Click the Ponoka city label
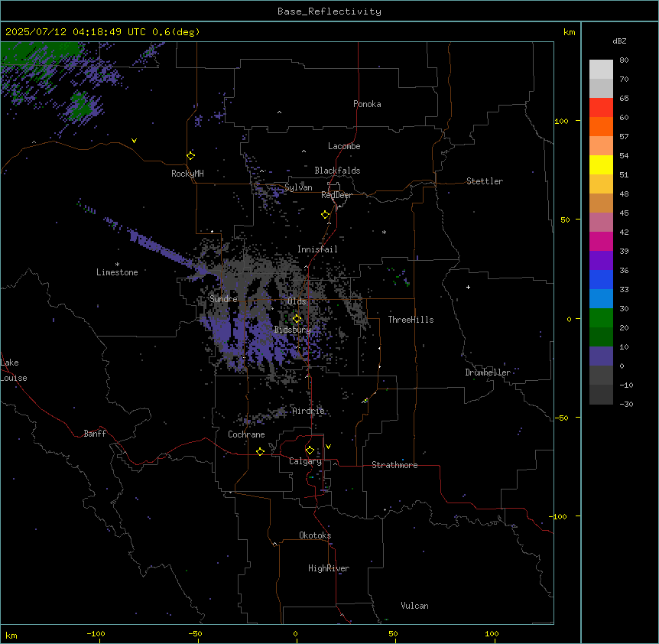Viewport: 659px width, 644px height. 367,104
